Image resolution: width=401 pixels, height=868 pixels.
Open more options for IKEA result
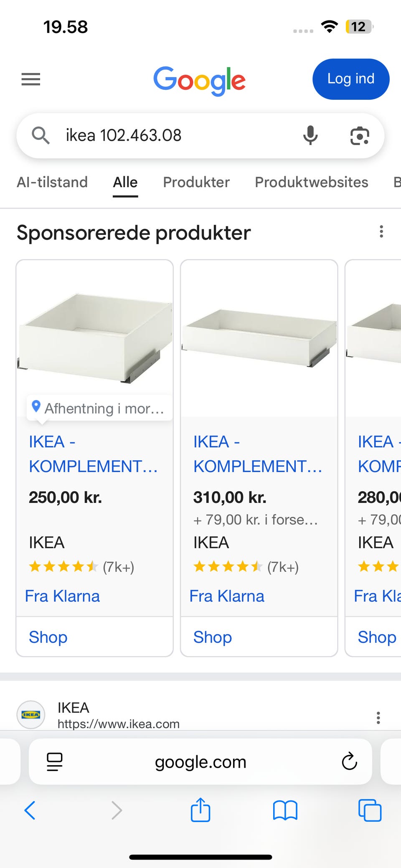coord(378,718)
